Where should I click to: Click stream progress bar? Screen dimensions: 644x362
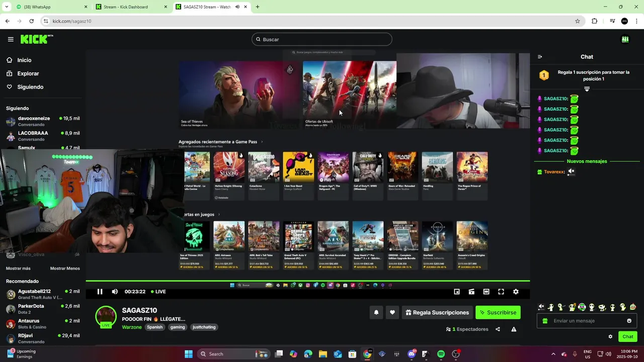(x=308, y=281)
